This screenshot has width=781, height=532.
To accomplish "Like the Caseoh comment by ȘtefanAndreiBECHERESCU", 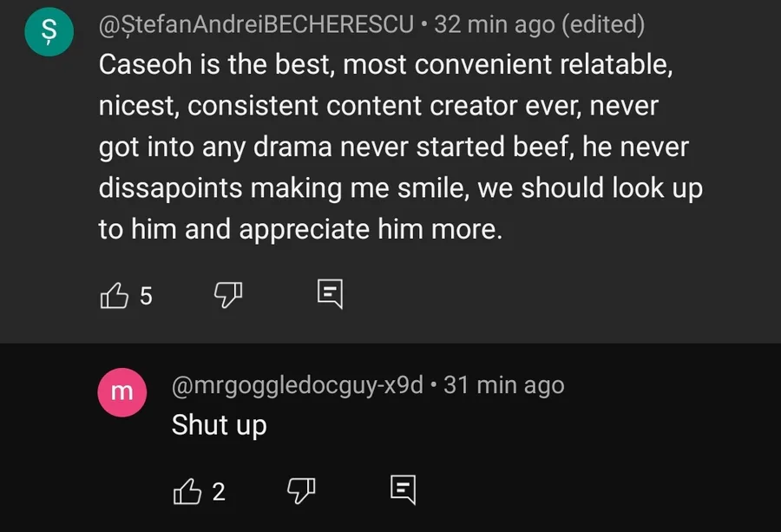I will tap(114, 295).
